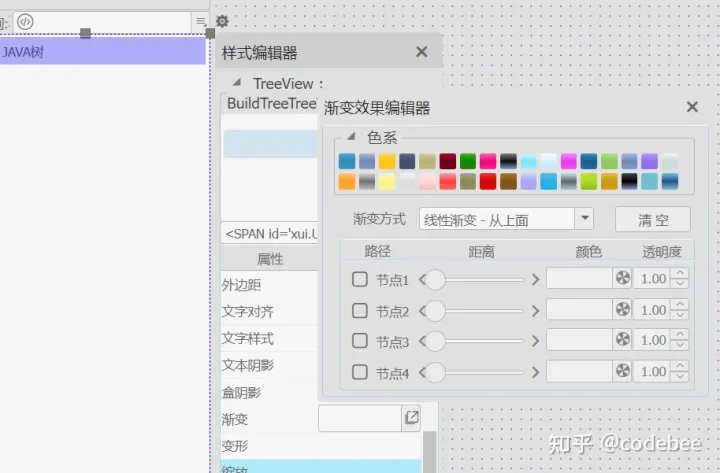
Task: Click the 清空 button
Action: click(652, 220)
